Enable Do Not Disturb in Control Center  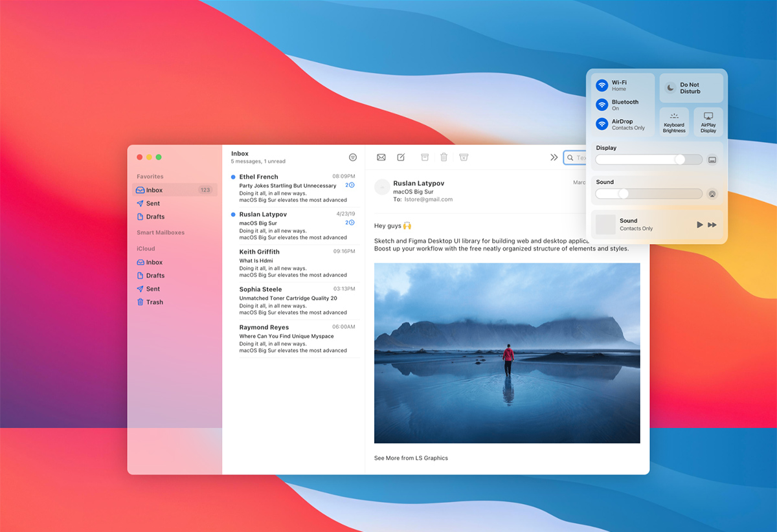(x=692, y=88)
